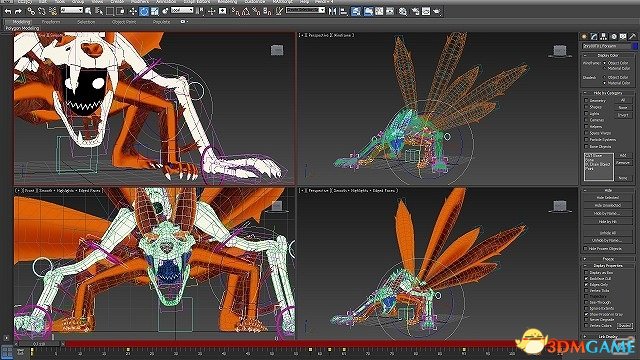Select the Bind to Space Warp tool
640x360 pixels.
tap(53, 11)
